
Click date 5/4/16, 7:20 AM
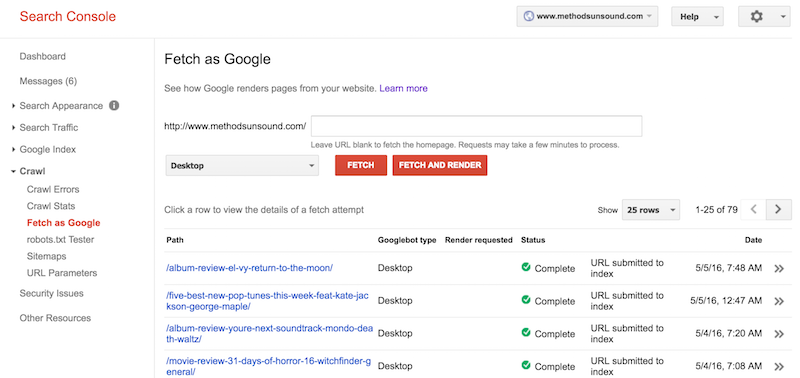coord(729,334)
